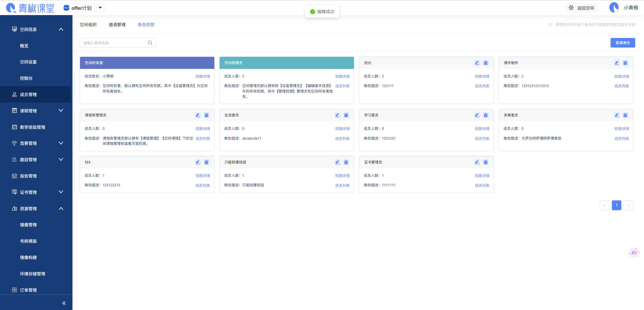
Task: Switch to 空间组织 tab
Action: coord(88,25)
